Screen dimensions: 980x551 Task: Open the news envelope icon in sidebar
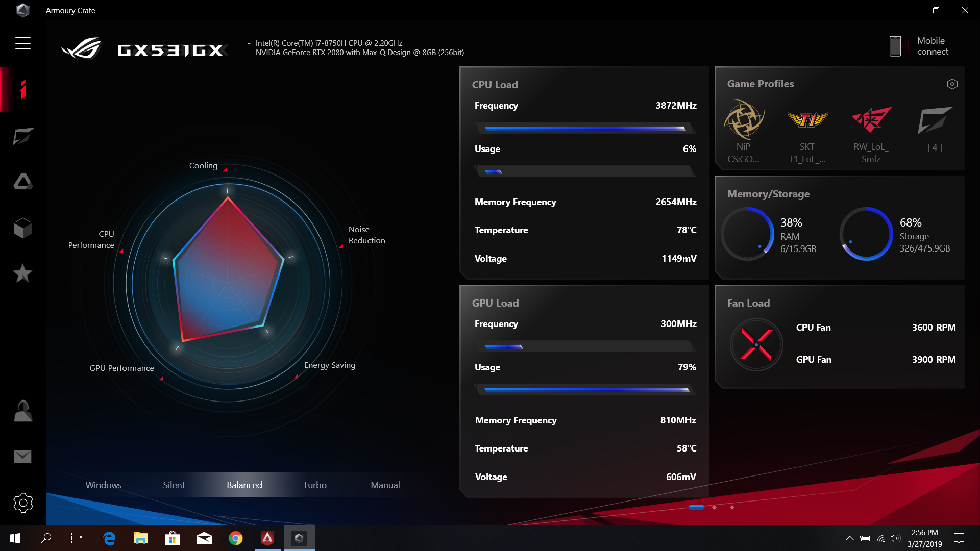click(23, 457)
